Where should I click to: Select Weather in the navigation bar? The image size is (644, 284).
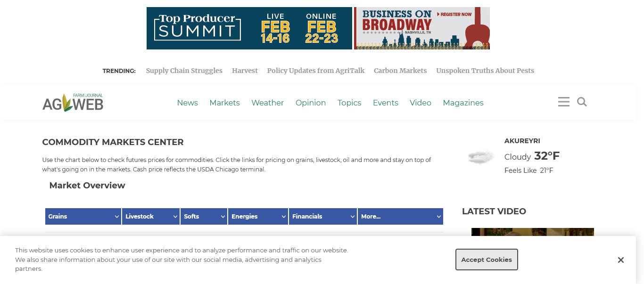pos(267,103)
